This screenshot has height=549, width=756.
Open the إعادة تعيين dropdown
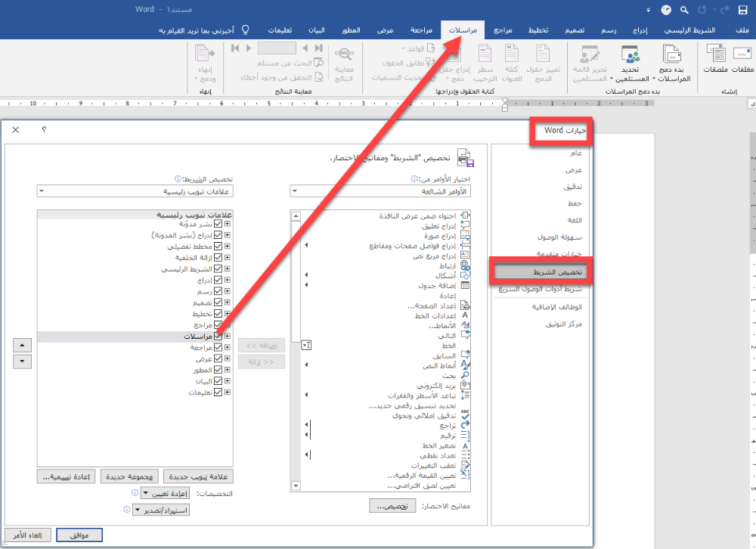click(x=165, y=494)
